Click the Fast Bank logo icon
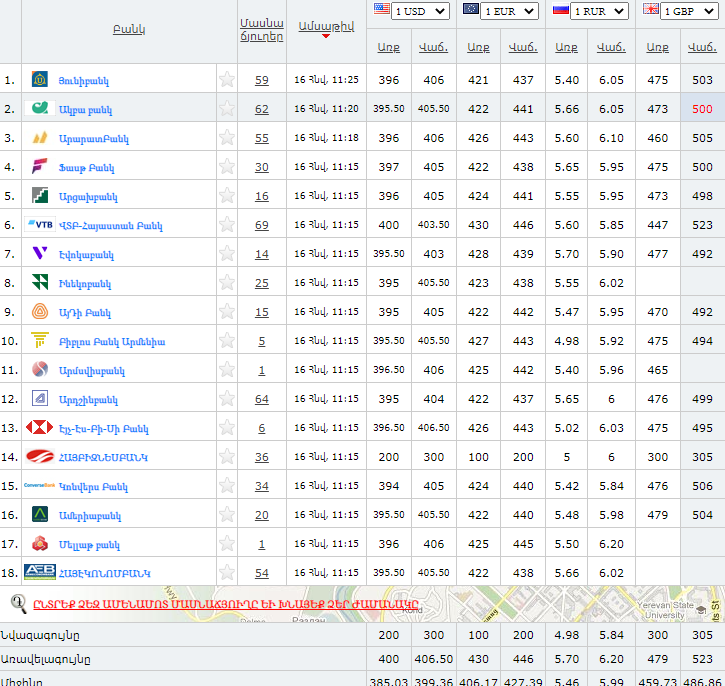The width and height of the screenshot is (725, 686). tap(40, 166)
